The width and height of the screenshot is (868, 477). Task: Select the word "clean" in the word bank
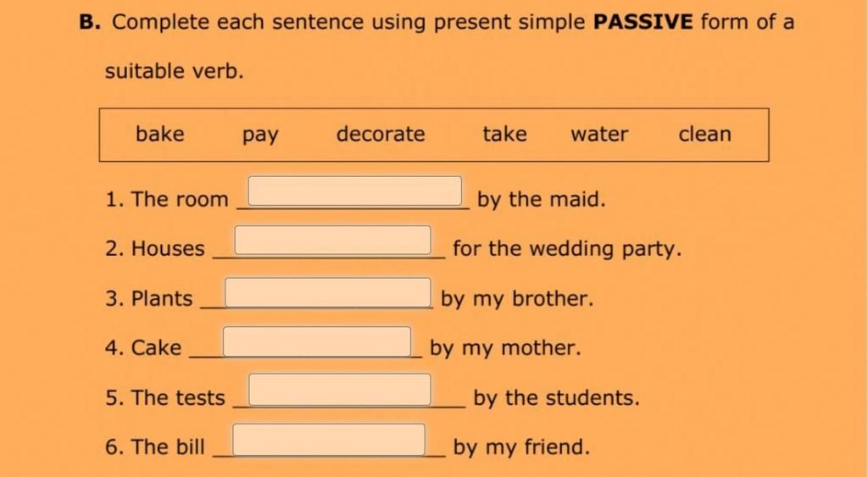pyautogui.click(x=705, y=134)
